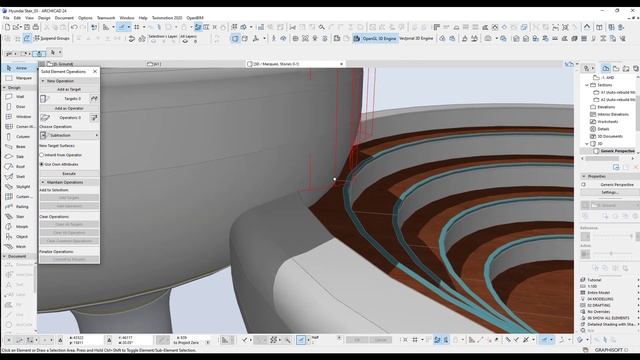Choose the Mesh tool
This screenshot has width=640, height=360.
coord(18,247)
